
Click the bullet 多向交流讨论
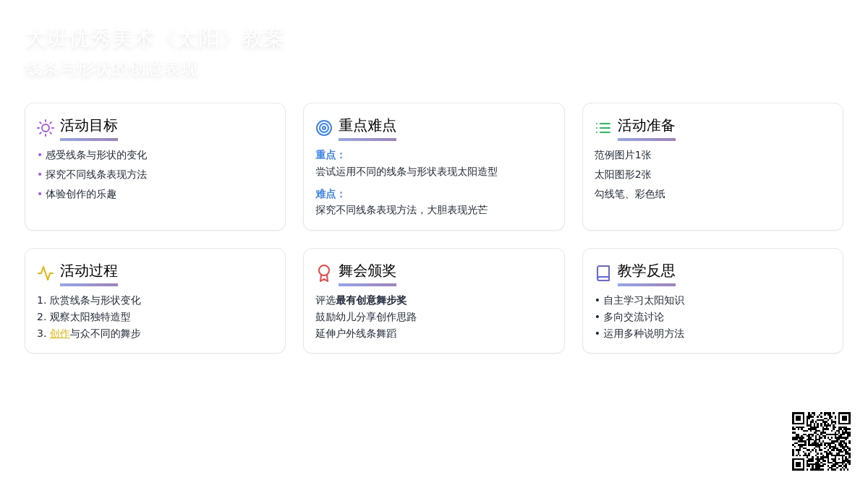[634, 317]
